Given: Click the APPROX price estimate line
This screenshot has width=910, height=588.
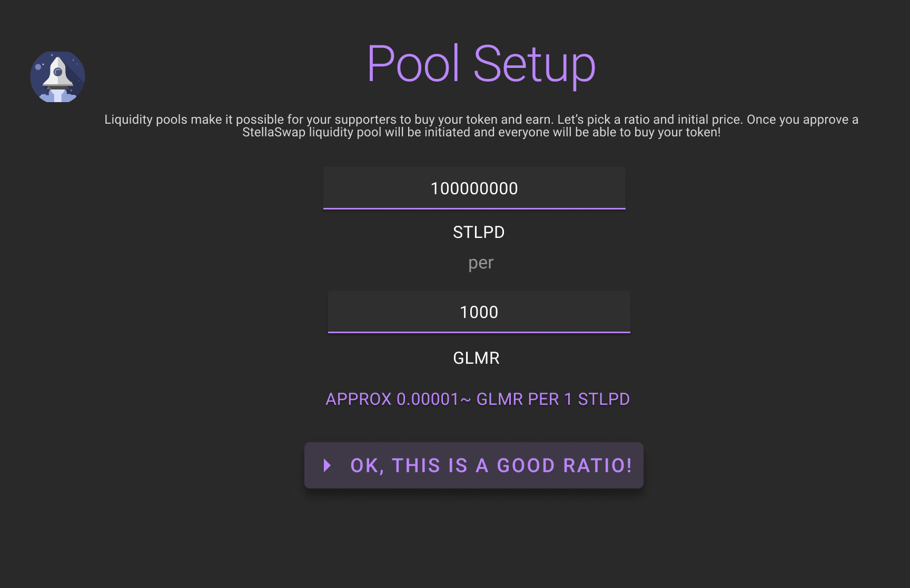Looking at the screenshot, I should pos(477,399).
